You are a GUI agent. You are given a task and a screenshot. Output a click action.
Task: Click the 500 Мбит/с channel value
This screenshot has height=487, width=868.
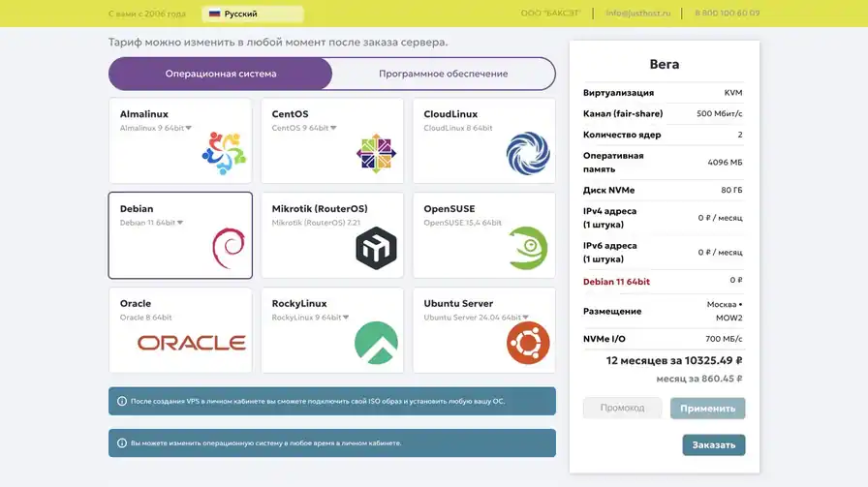[719, 113]
